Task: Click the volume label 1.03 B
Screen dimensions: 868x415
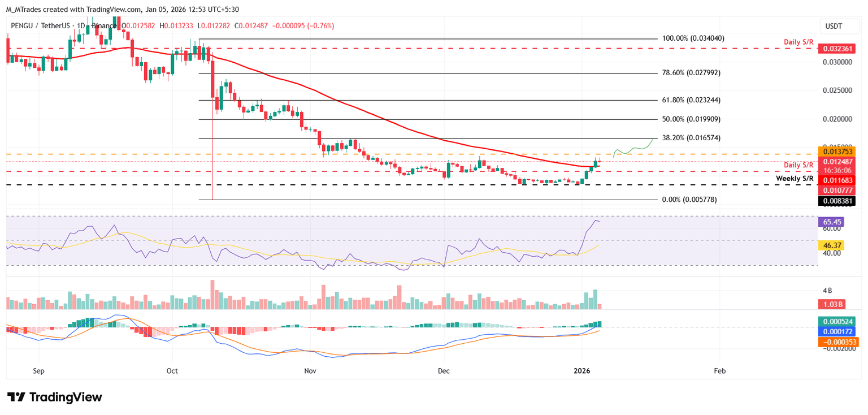Action: [831, 305]
